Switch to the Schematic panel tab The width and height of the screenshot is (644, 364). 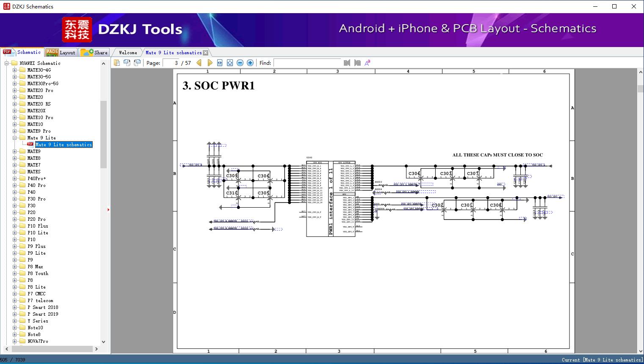point(22,52)
